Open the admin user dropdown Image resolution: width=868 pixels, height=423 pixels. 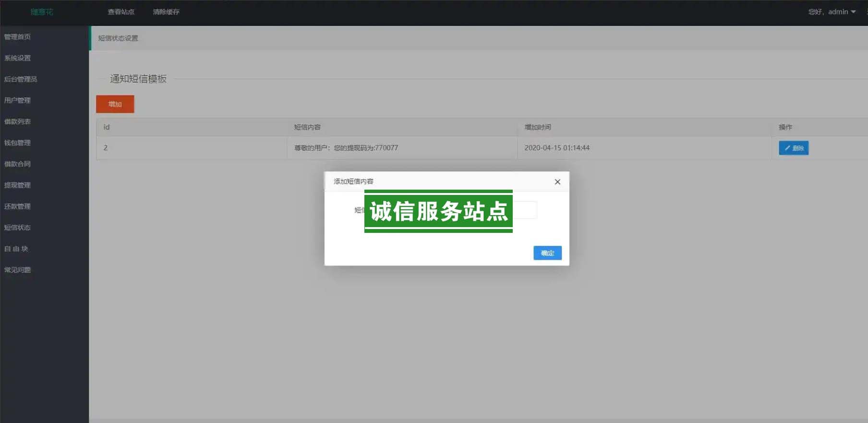832,12
